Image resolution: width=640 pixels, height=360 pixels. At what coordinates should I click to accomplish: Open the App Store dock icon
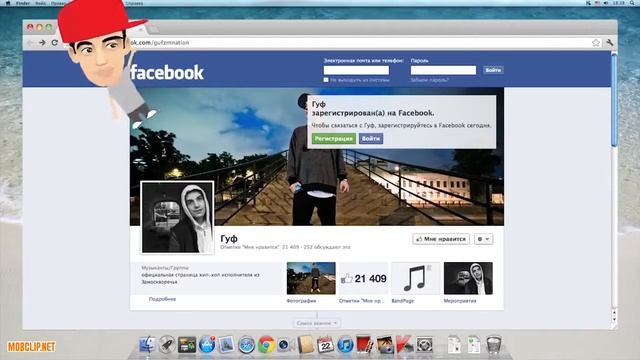pos(207,344)
